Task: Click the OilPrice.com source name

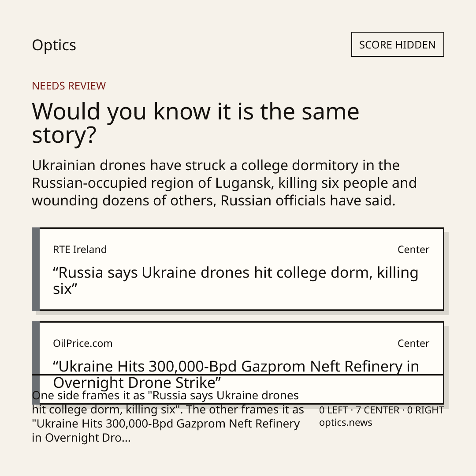Action: point(82,343)
